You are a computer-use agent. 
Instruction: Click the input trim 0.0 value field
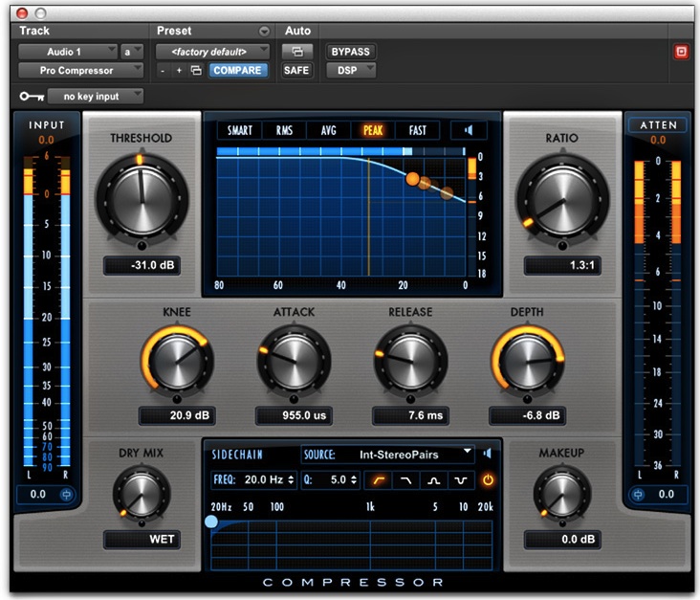(37, 495)
